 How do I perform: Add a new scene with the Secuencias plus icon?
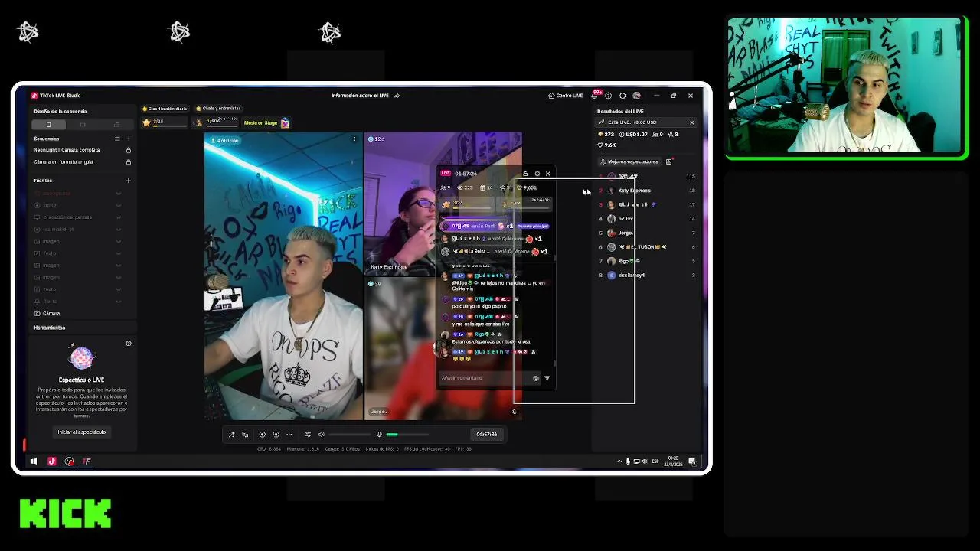click(x=128, y=139)
